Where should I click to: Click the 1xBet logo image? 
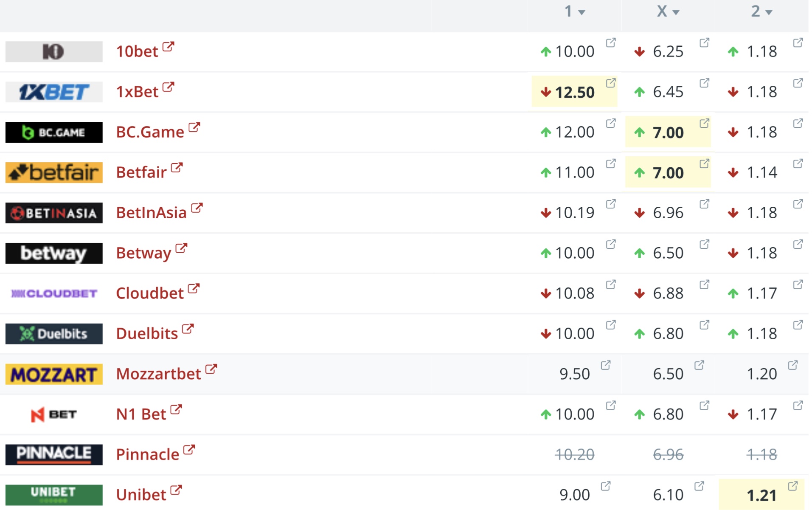(x=54, y=92)
